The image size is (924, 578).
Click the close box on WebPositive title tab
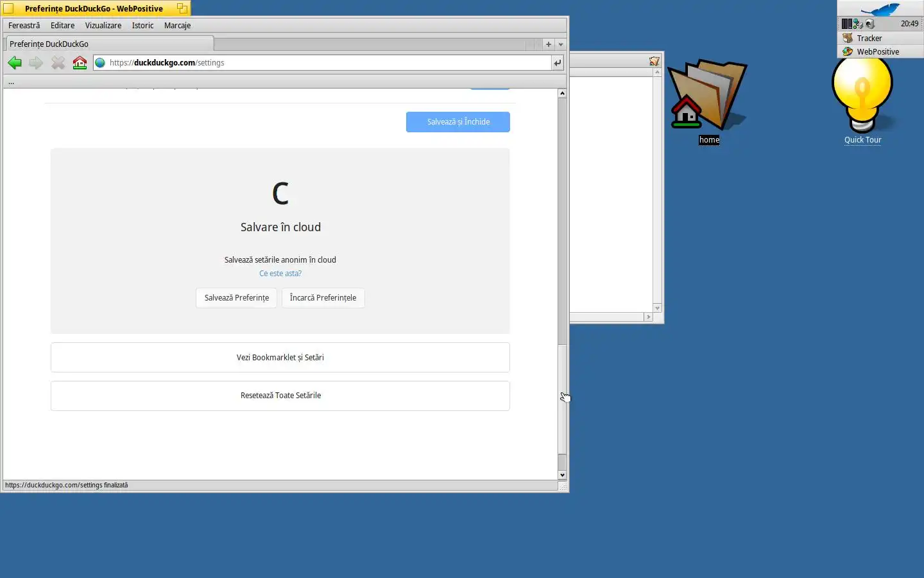[8, 8]
